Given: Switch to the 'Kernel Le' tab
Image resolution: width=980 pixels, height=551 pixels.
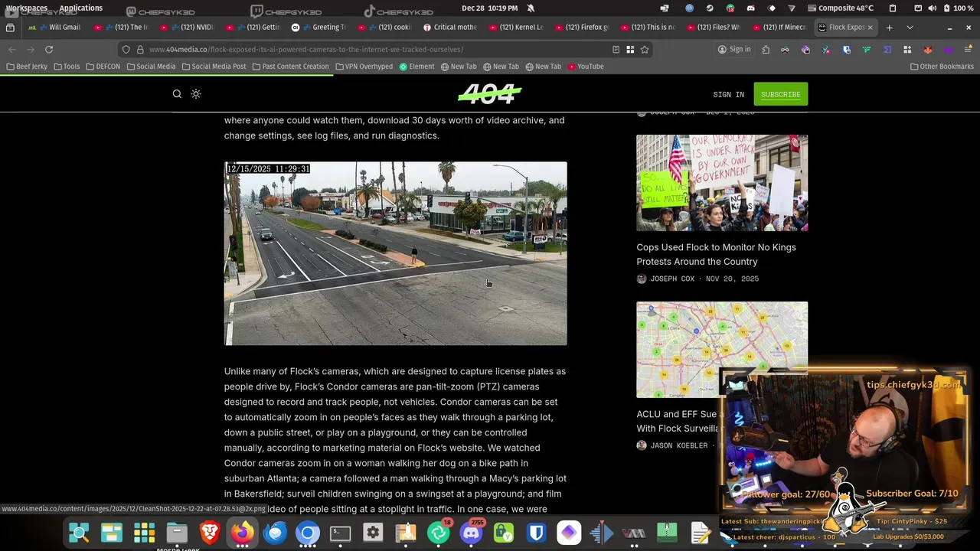Looking at the screenshot, I should tap(515, 28).
